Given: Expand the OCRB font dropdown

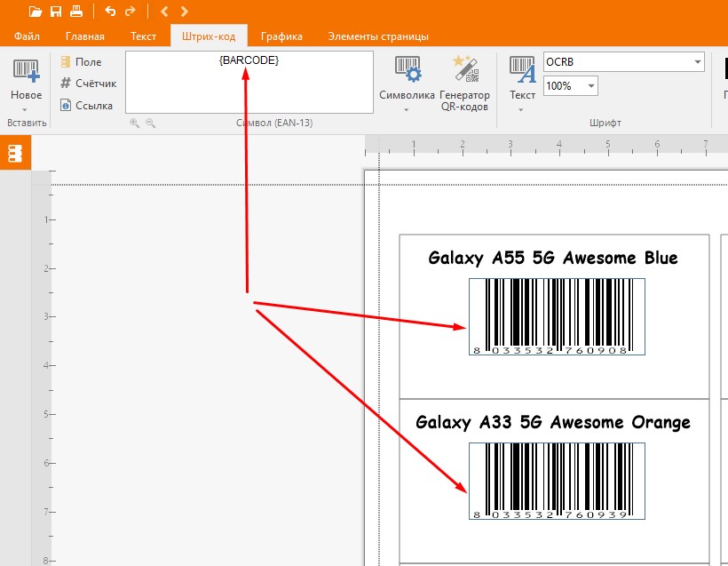Looking at the screenshot, I should click(x=697, y=62).
